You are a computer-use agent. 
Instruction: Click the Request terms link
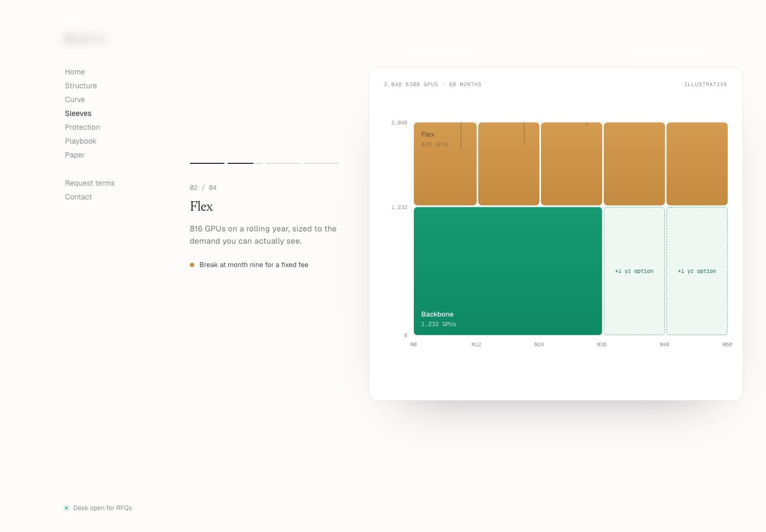90,183
